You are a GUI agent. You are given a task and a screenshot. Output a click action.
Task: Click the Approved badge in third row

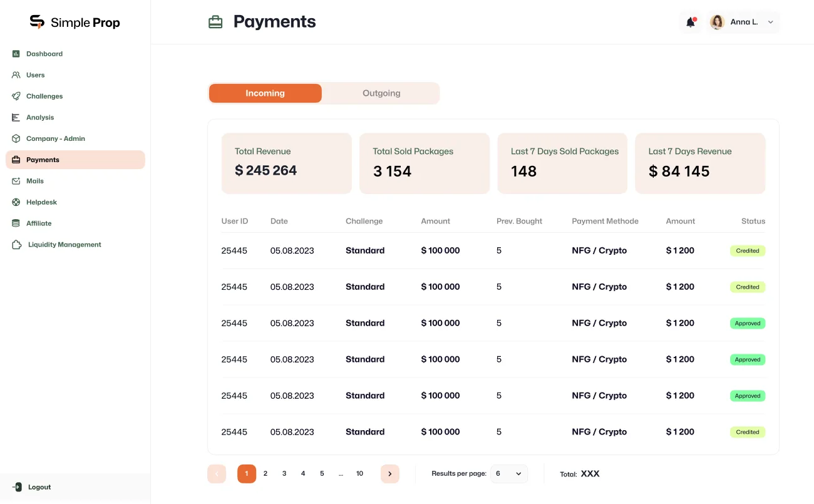pos(748,323)
